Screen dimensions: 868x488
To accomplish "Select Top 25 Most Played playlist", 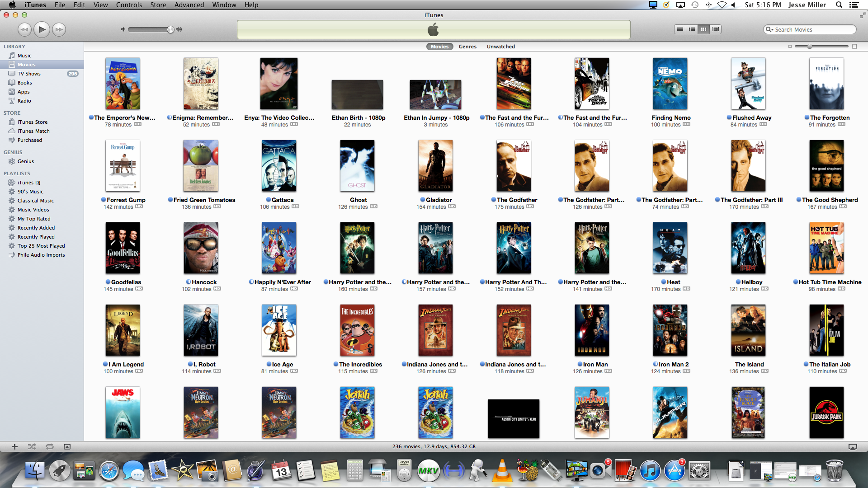I will (x=42, y=246).
